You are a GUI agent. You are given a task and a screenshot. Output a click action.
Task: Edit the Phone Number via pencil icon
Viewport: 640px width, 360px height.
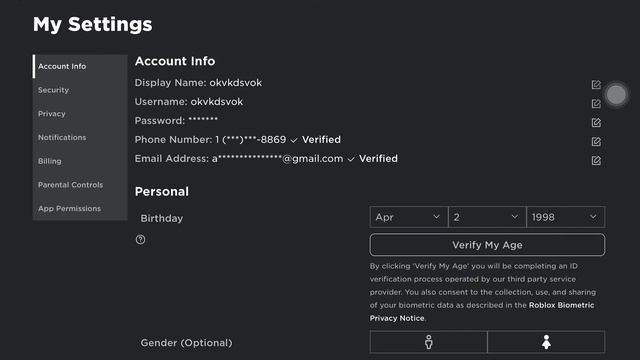pos(596,142)
